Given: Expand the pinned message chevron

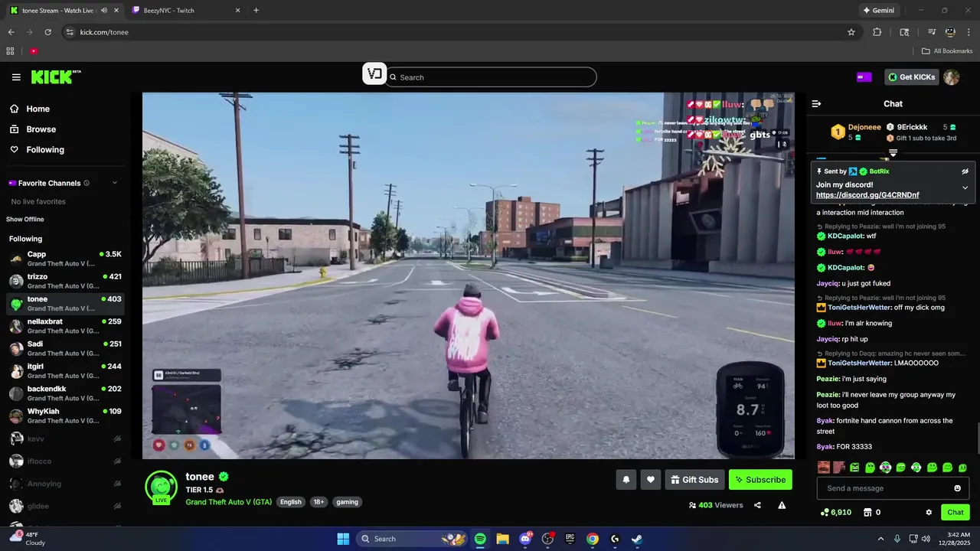Looking at the screenshot, I should click(965, 187).
